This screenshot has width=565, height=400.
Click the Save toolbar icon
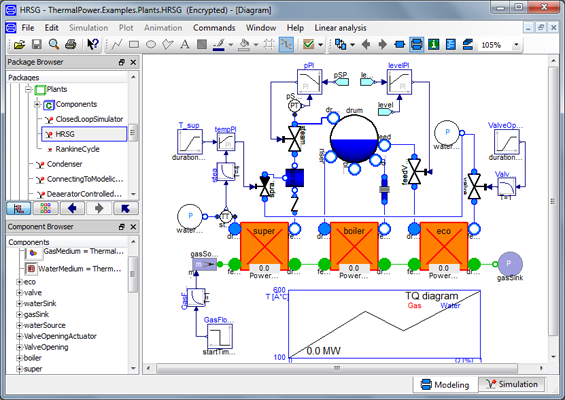point(37,45)
